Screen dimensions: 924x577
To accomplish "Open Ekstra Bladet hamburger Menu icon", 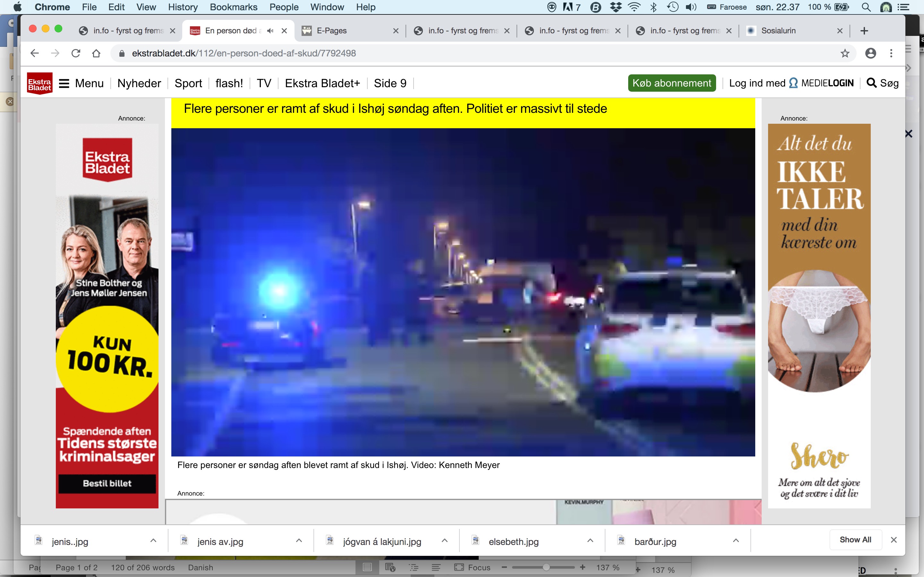I will pyautogui.click(x=64, y=83).
